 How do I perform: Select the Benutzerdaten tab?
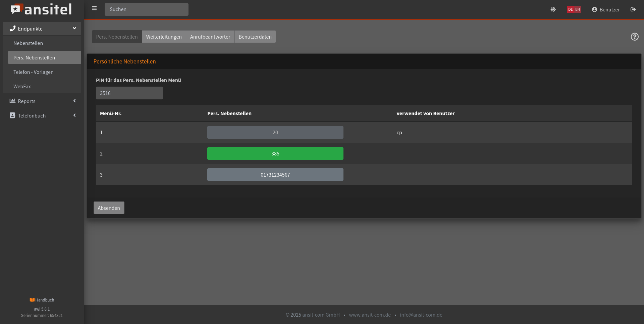point(255,37)
